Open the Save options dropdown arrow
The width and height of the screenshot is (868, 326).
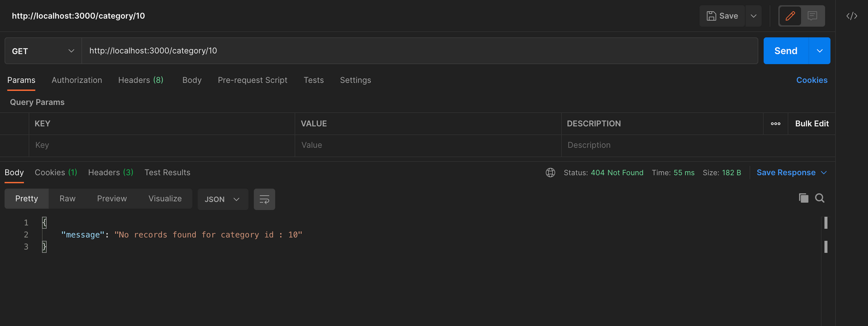click(753, 16)
